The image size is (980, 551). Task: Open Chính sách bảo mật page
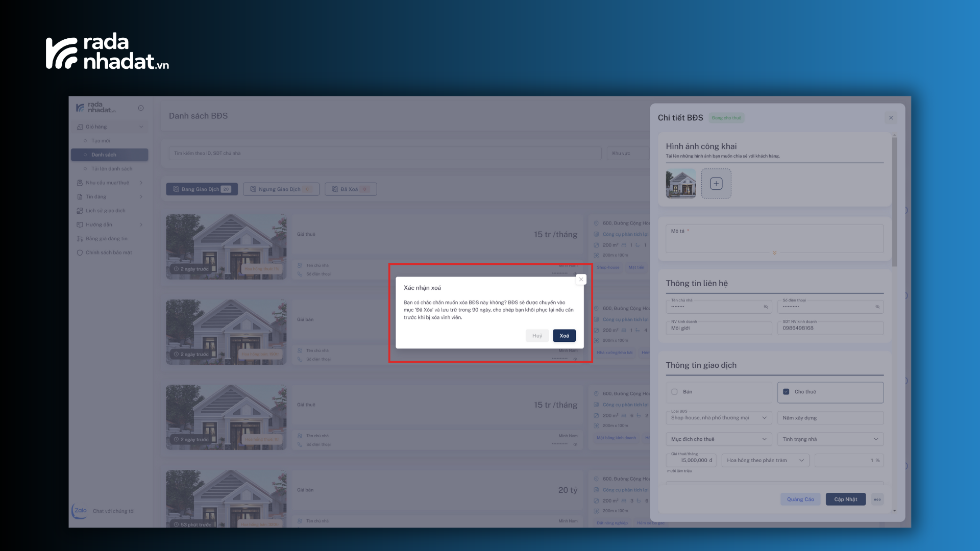tap(109, 253)
